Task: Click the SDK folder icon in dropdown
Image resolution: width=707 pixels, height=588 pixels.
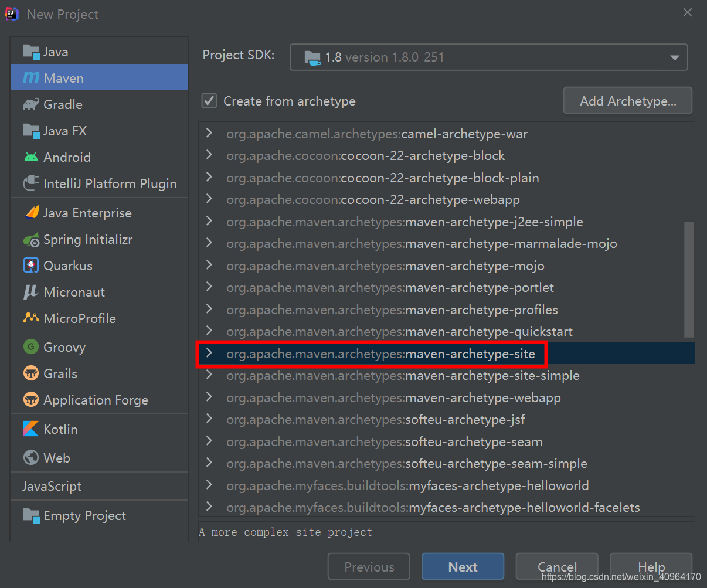Action: click(x=312, y=57)
